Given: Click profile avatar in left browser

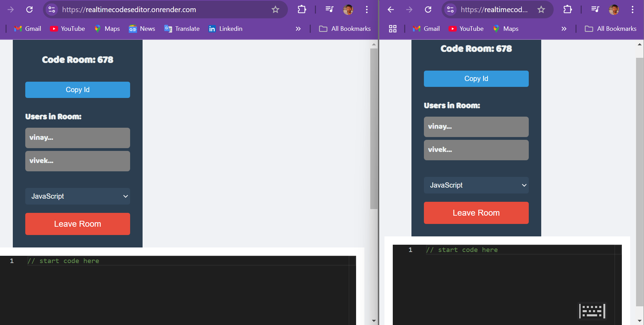Looking at the screenshot, I should pos(348,9).
